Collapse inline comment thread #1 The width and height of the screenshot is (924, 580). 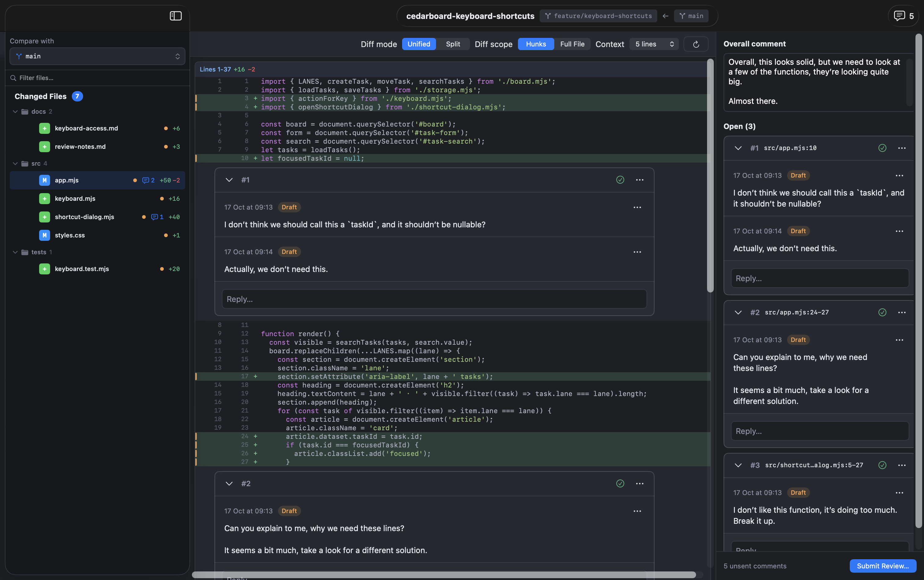click(229, 180)
